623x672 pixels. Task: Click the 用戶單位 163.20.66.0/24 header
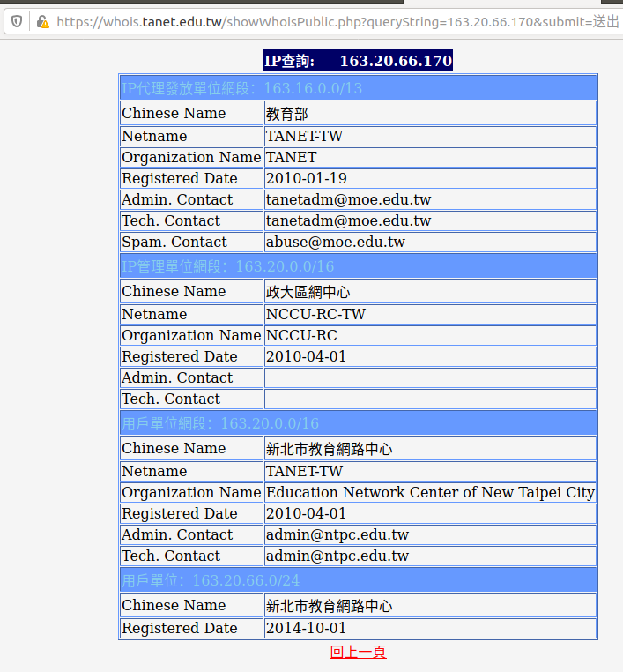point(359,580)
